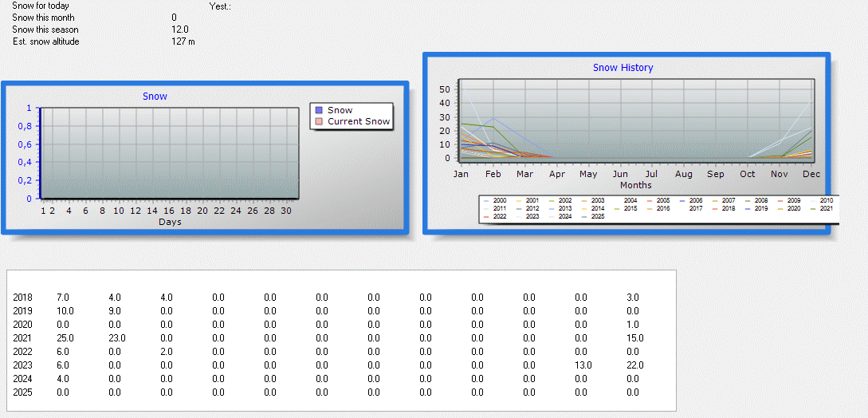
Task: Pick the 2008 legend series
Action: [761, 200]
